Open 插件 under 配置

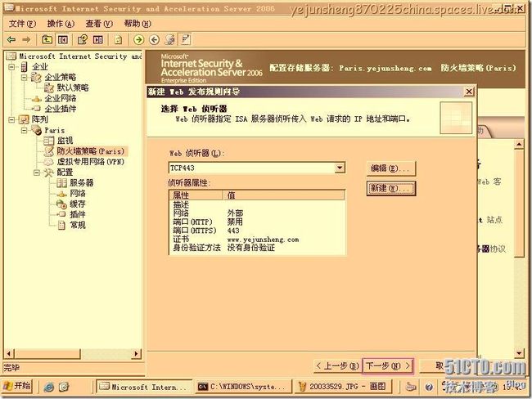[78, 214]
